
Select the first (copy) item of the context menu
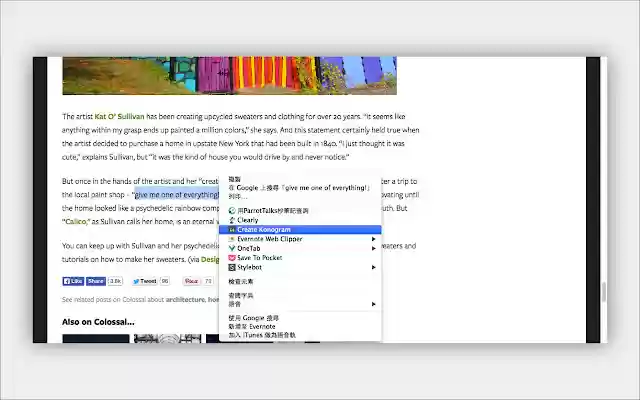(300, 179)
